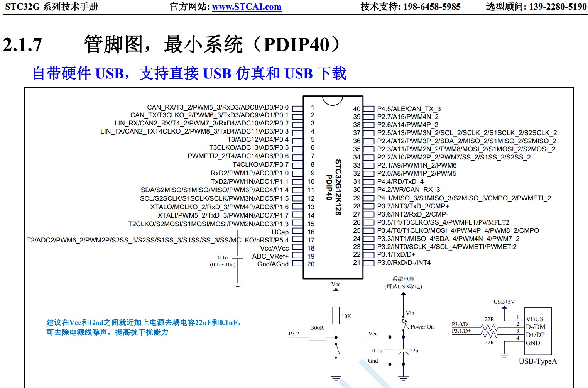Click pin label 'PWMETI2_2/T4/ADC14/AD6/P0.6'

pyautogui.click(x=238, y=156)
